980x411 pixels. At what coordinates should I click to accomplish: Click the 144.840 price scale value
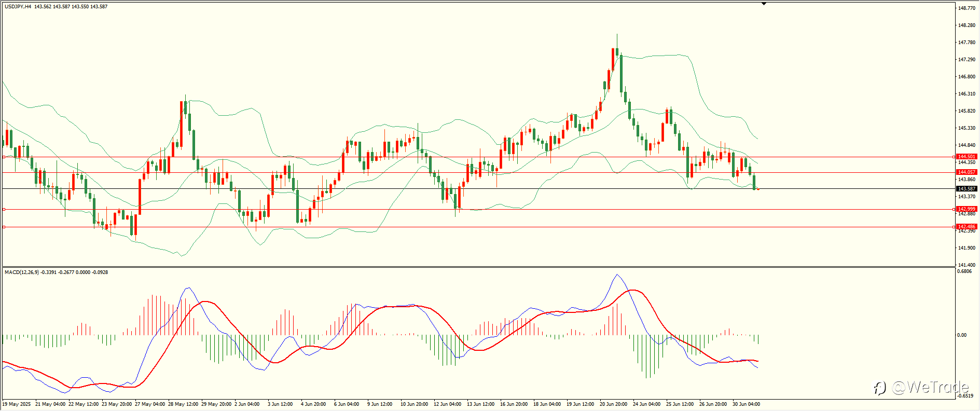tap(966, 145)
